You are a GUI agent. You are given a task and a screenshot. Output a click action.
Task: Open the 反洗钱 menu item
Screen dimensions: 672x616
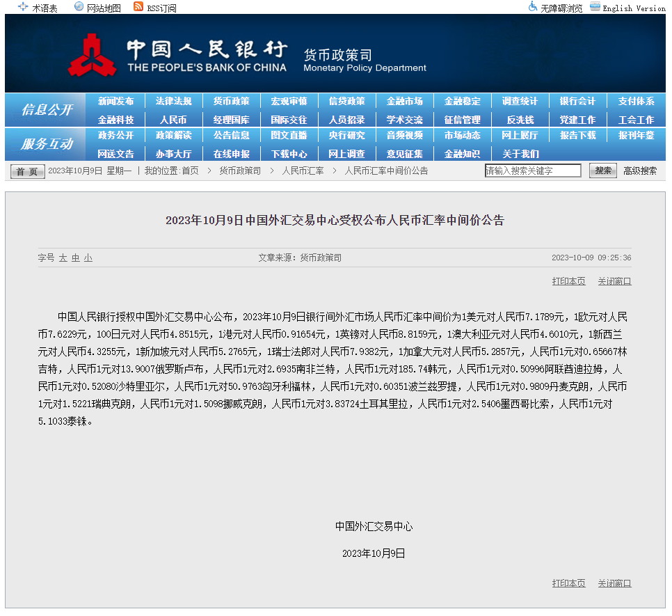(x=520, y=120)
